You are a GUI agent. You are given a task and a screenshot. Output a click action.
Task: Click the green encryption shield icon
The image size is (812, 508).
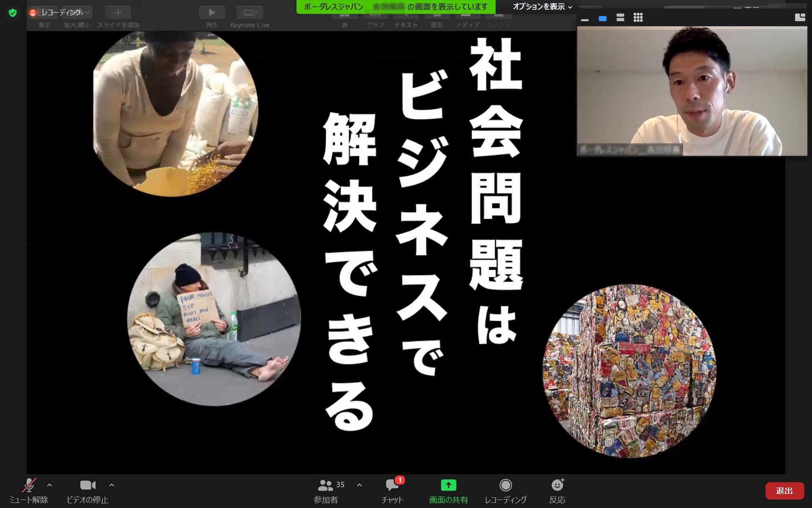(13, 13)
